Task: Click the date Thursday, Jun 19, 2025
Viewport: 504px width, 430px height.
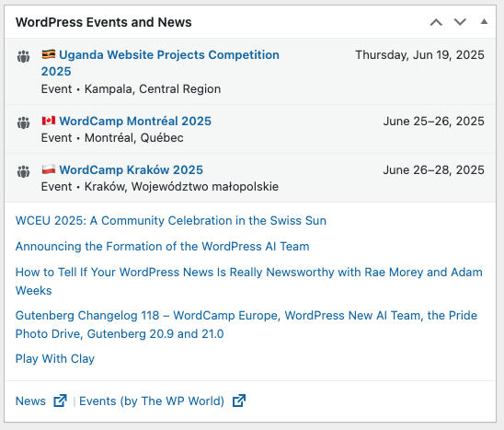Action: [419, 54]
